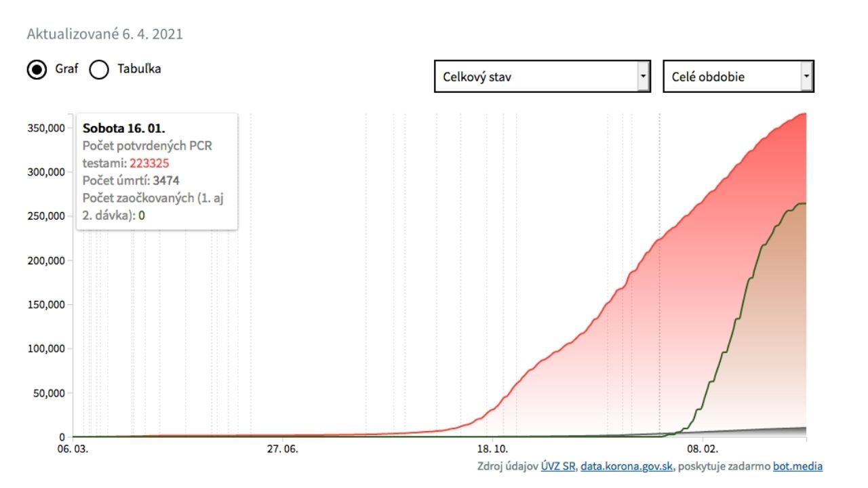Open the Celkový stav dropdown

pos(542,77)
